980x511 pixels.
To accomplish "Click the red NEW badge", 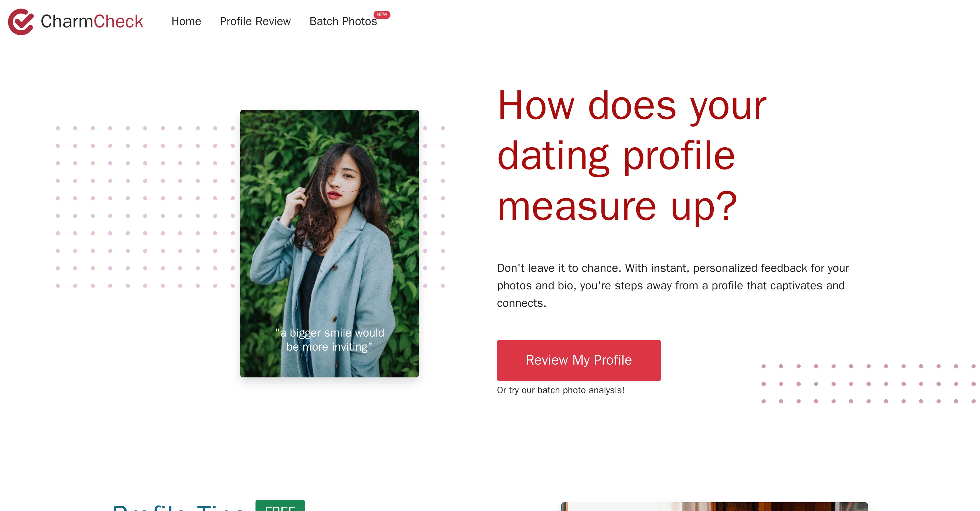I will [x=381, y=15].
